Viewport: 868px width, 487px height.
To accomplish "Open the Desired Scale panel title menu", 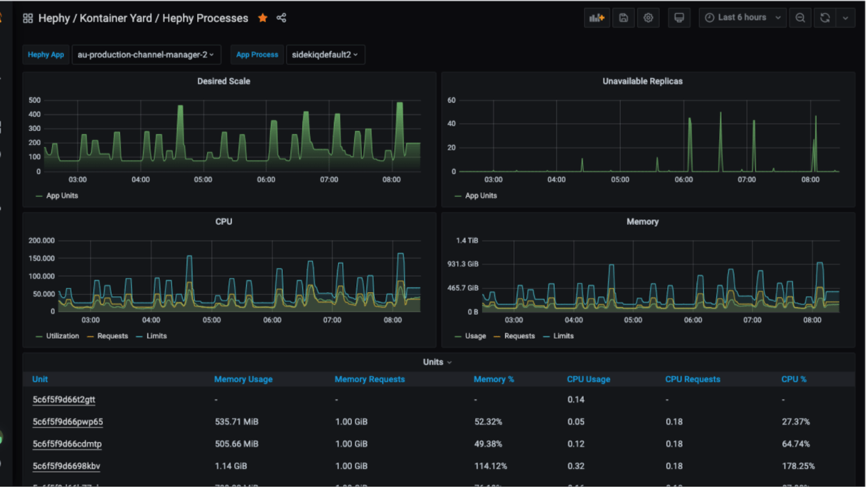I will point(224,81).
